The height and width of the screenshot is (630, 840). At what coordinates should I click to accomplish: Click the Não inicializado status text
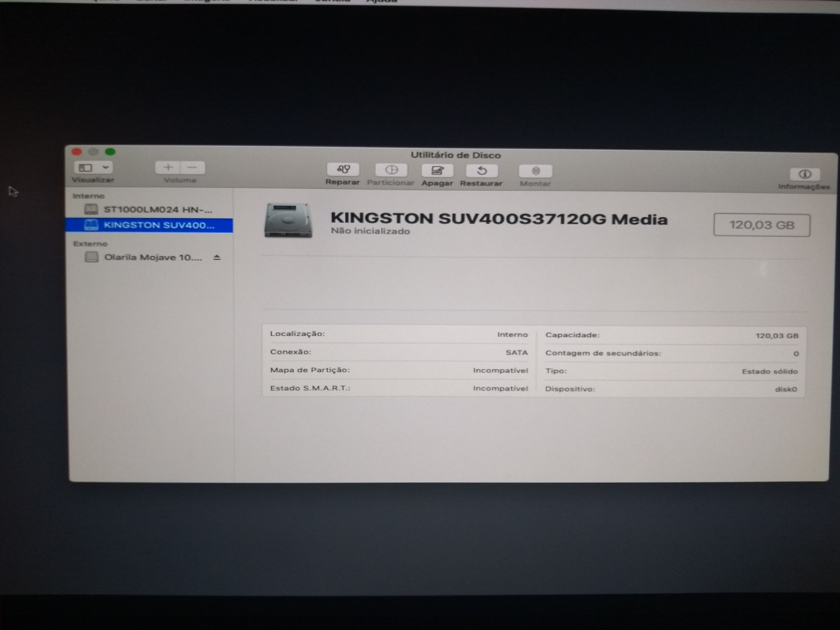[370, 231]
